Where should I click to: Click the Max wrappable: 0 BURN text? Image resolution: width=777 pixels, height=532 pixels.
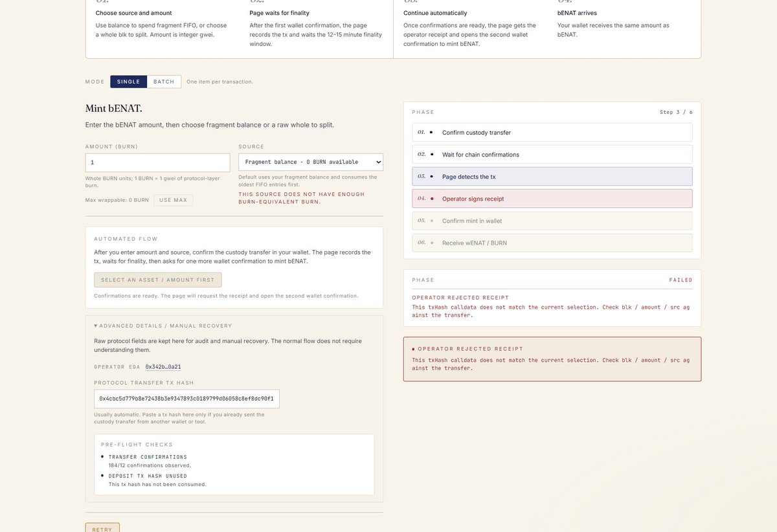pyautogui.click(x=117, y=200)
